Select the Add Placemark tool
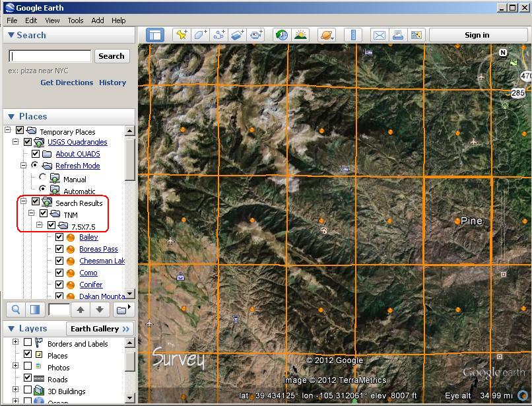Image resolution: width=532 pixels, height=406 pixels. 182,34
